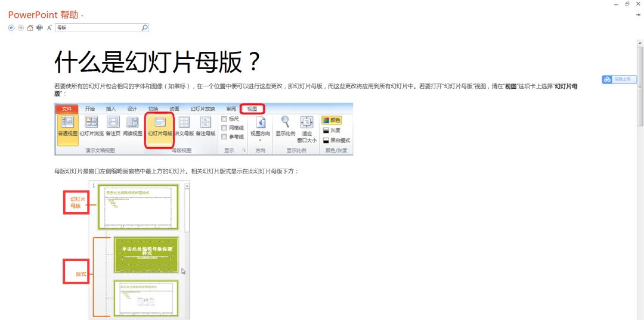Click 视图 tab in ribbon picture
The height and width of the screenshot is (320, 644).
[252, 108]
